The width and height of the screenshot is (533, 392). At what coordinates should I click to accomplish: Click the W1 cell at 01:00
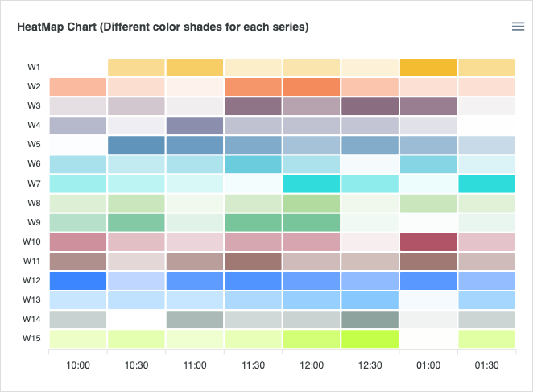click(428, 68)
